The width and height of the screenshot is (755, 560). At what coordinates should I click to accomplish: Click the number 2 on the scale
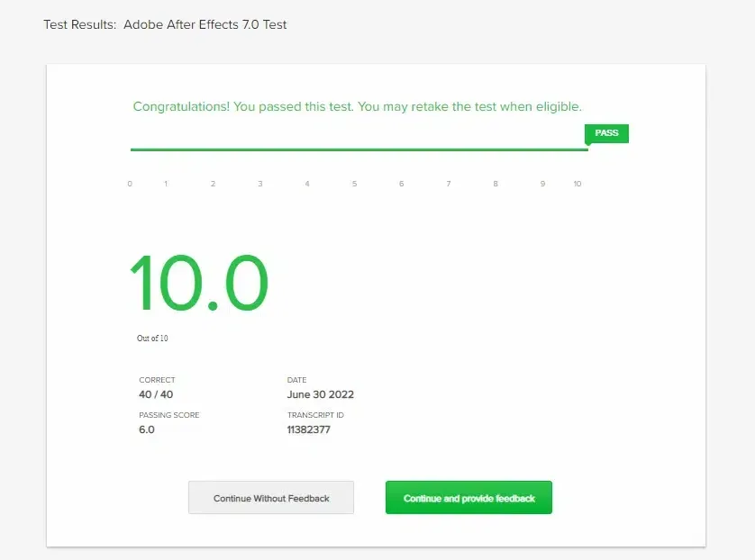tap(213, 184)
